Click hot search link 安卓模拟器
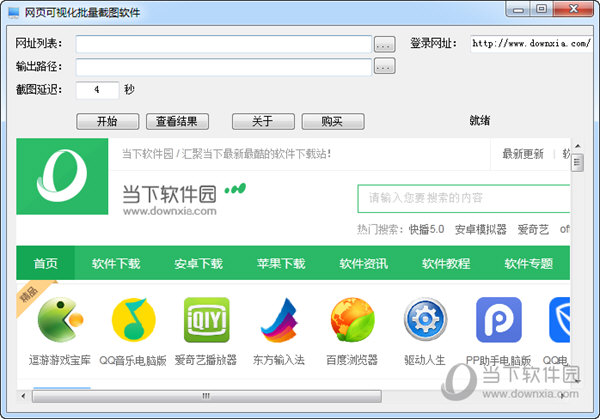600x419 pixels. (x=481, y=230)
